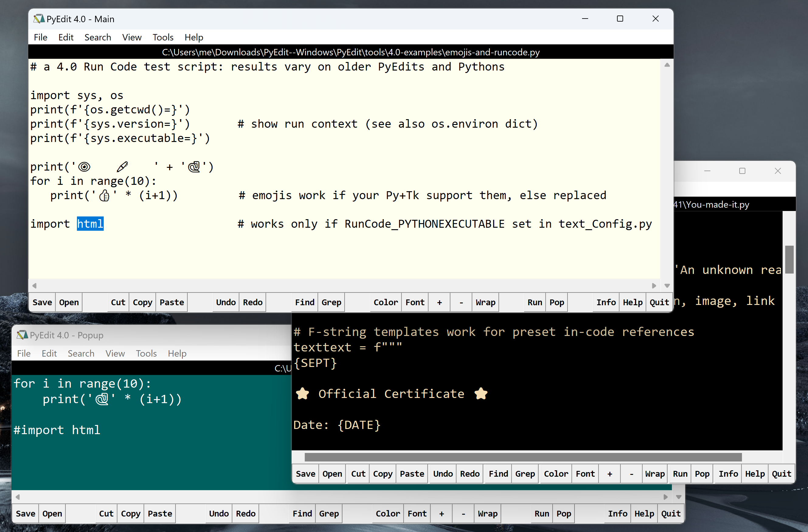The image size is (808, 532).
Task: Toggle Wrap in Main window toolbar
Action: [485, 302]
